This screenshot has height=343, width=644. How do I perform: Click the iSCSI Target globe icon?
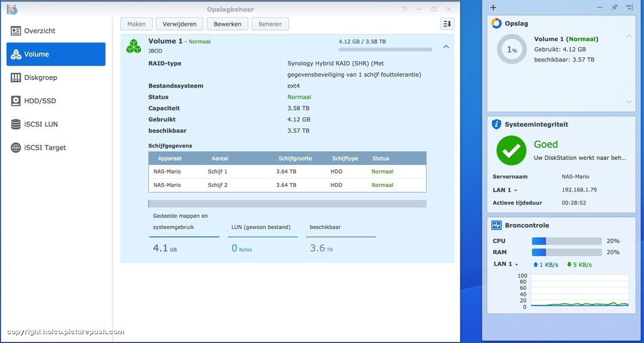pyautogui.click(x=16, y=148)
